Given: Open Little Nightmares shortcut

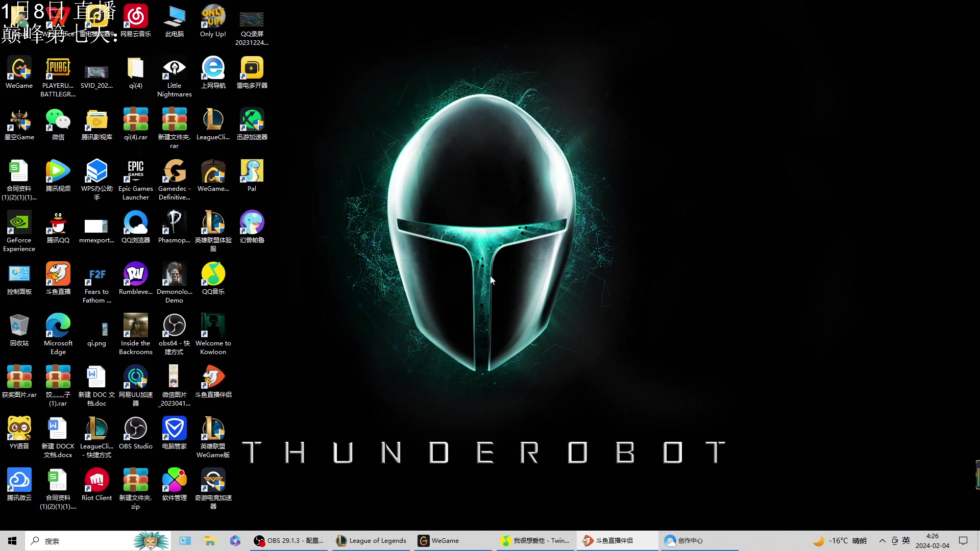Looking at the screenshot, I should pos(175,77).
